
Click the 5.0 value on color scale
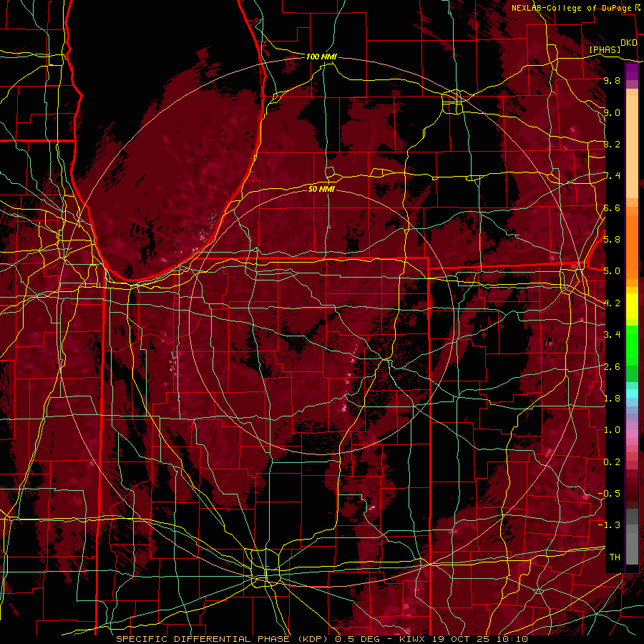[x=612, y=271]
